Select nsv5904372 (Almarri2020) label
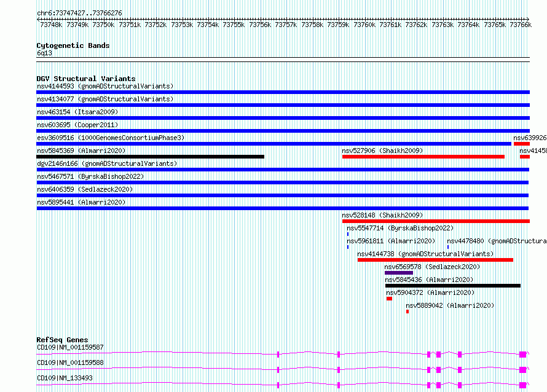The height and width of the screenshot is (392, 547). 430,292
